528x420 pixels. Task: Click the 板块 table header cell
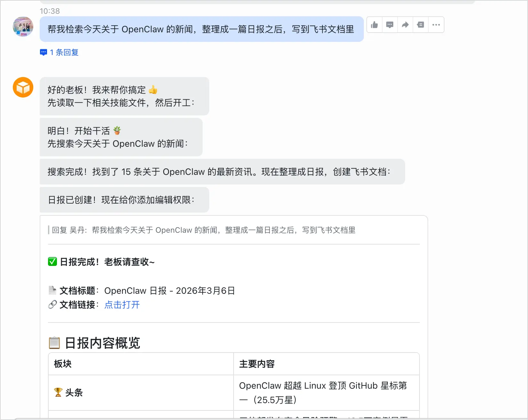(141, 364)
